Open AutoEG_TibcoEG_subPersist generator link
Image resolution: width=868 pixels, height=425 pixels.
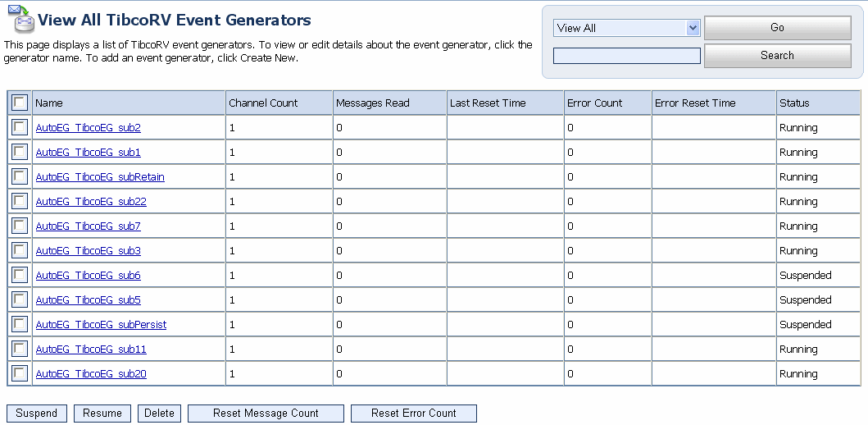click(102, 325)
